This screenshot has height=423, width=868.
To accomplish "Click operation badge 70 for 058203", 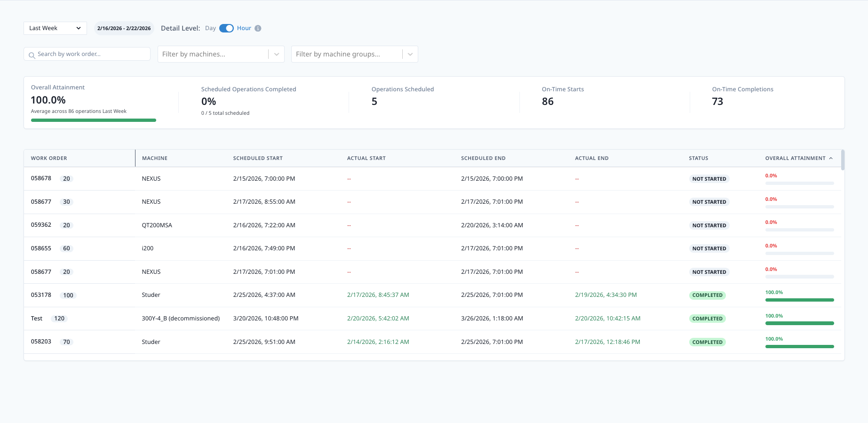I will (66, 342).
